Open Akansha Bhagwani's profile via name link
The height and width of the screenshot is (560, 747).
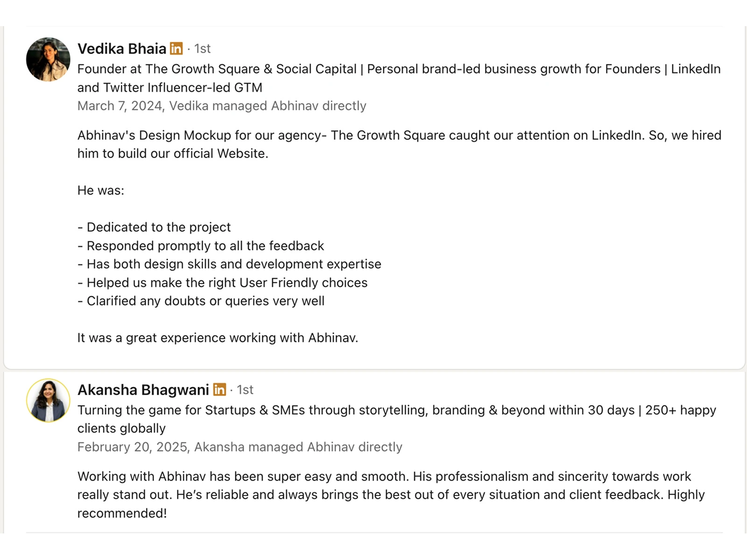(143, 390)
